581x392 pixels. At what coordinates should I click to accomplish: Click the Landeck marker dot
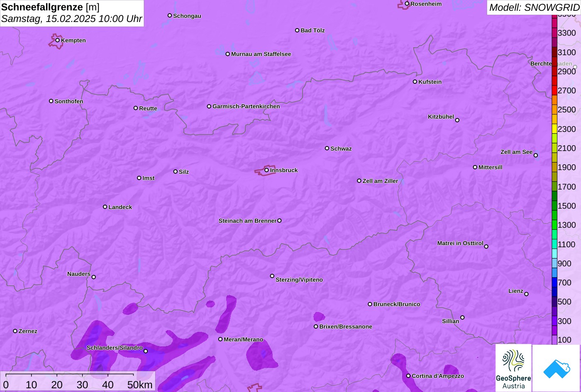[105, 207]
